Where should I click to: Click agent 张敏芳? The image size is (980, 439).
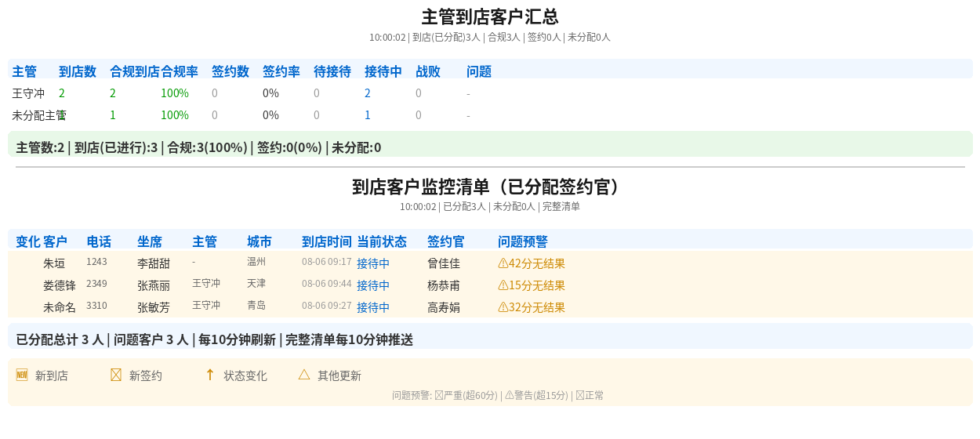154,307
